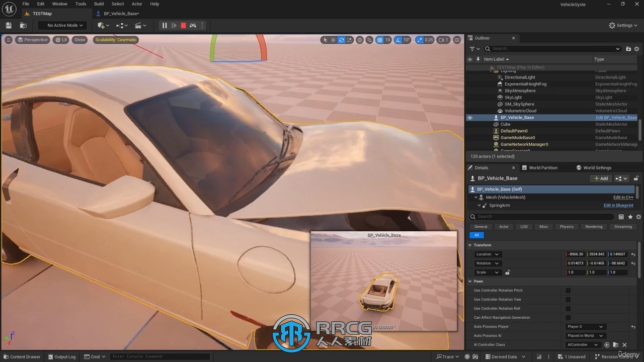Open the Outliner settings gear
Viewport: 644px width, 362px height.
pos(637,49)
